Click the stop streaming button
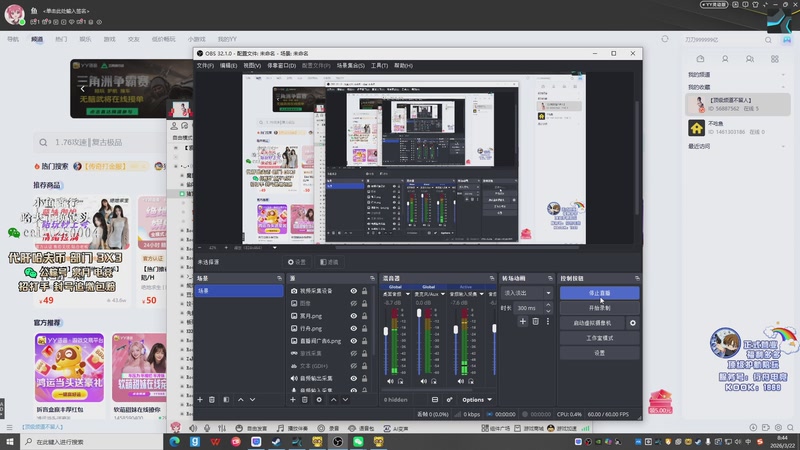The height and width of the screenshot is (450, 800). coord(599,293)
